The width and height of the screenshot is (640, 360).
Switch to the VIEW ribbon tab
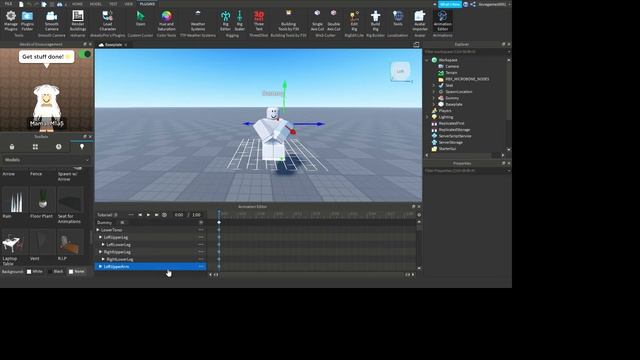click(x=129, y=4)
